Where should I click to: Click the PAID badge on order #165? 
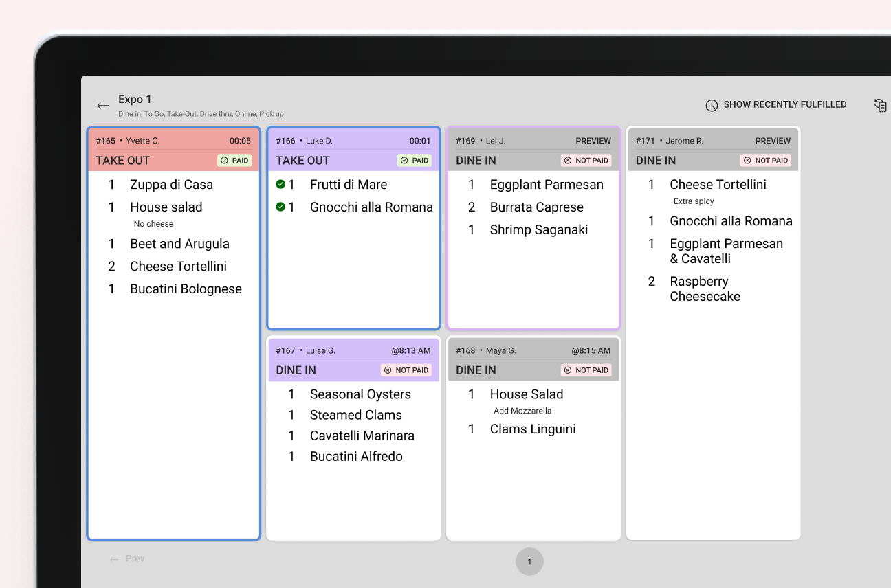point(234,160)
